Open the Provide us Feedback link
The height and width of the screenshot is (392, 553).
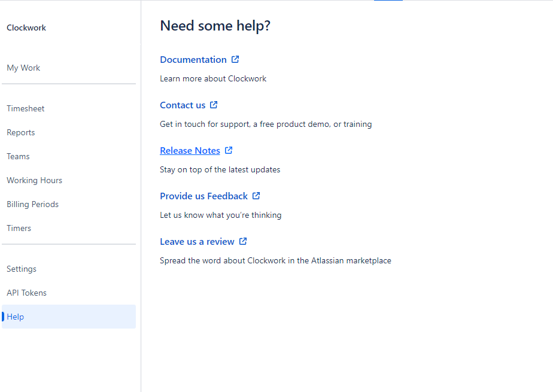(204, 196)
